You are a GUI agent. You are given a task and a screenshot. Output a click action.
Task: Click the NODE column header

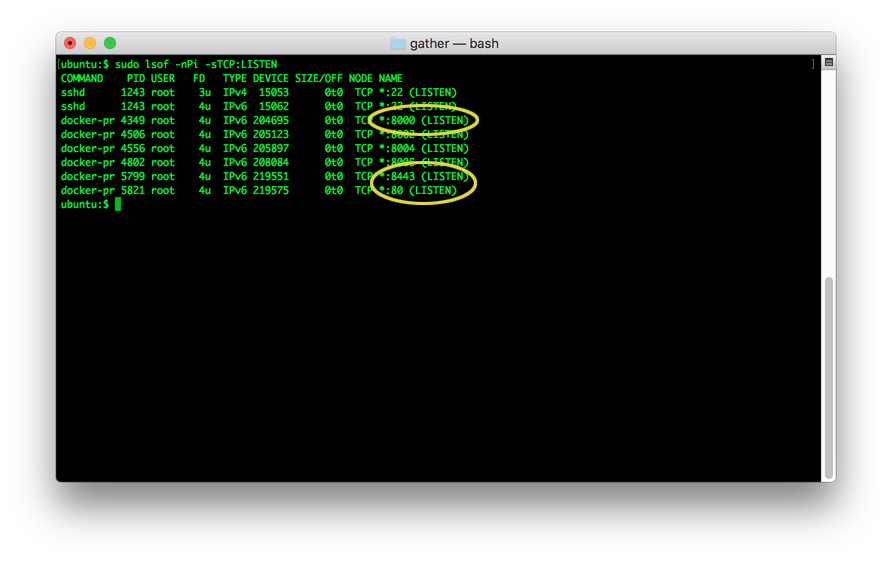click(361, 78)
